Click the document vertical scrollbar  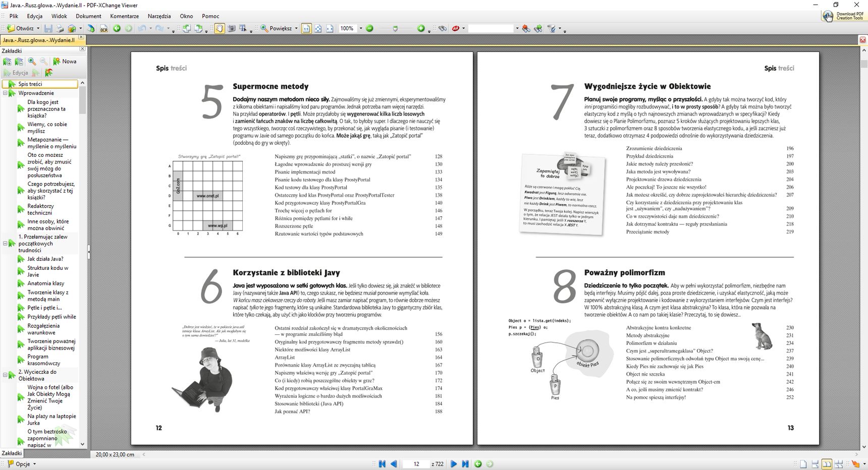pyautogui.click(x=864, y=249)
